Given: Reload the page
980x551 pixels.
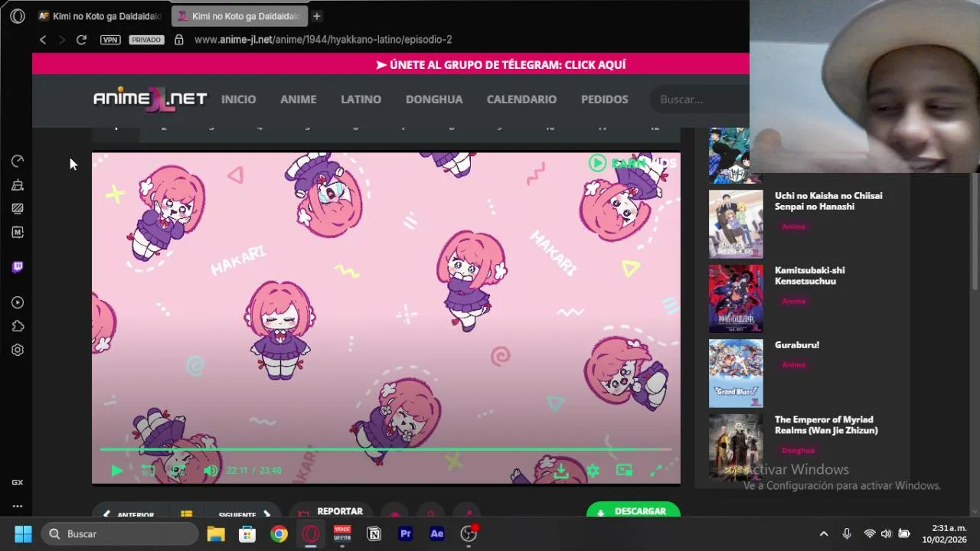Looking at the screenshot, I should click(x=81, y=40).
